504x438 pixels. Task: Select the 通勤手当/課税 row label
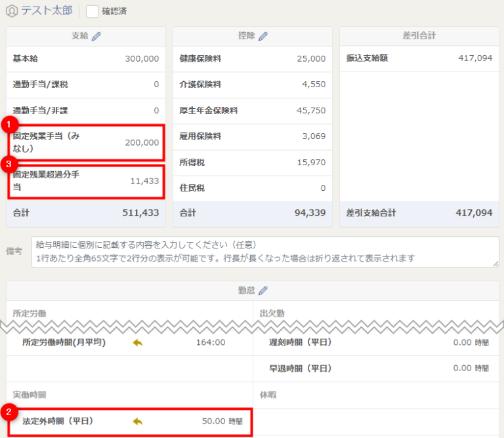point(40,85)
